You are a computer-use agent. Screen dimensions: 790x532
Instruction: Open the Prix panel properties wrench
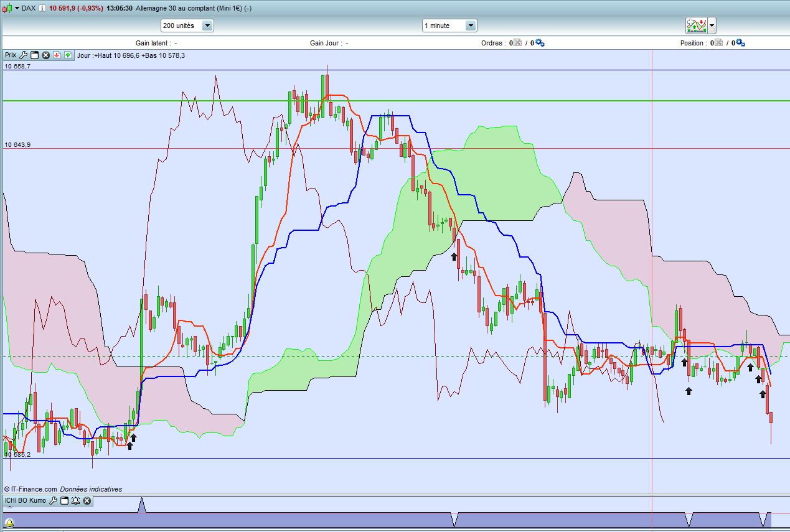(x=24, y=55)
